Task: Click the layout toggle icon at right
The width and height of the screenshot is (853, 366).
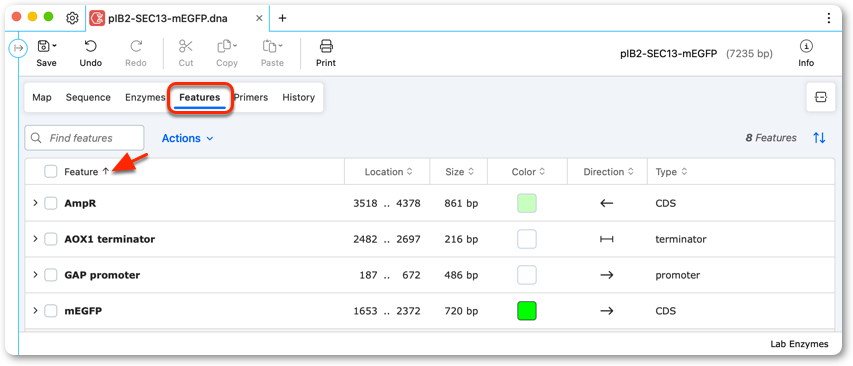Action: (x=820, y=97)
